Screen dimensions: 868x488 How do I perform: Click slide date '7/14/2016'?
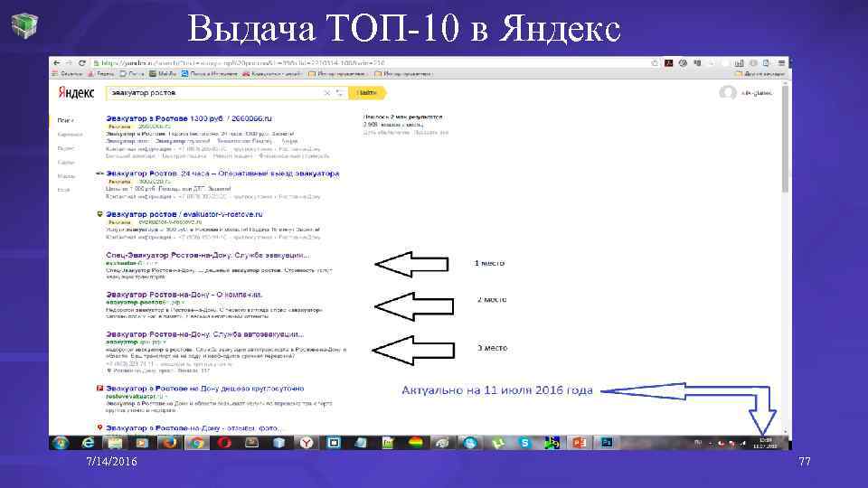(x=111, y=462)
